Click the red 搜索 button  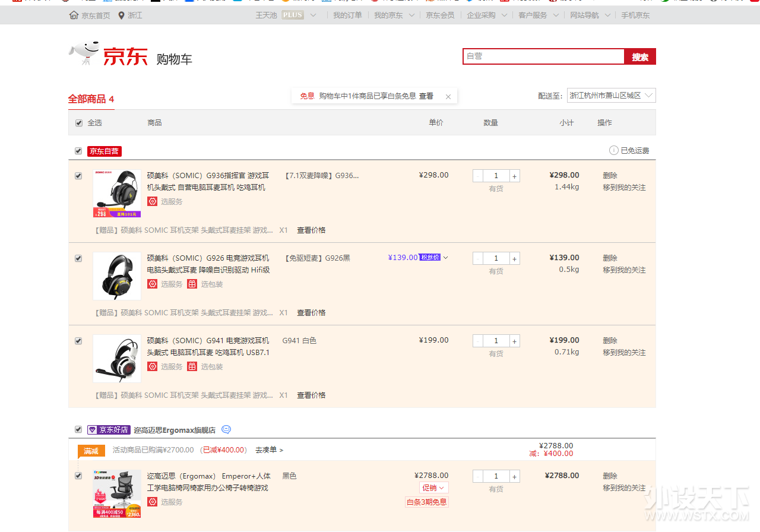coord(640,56)
